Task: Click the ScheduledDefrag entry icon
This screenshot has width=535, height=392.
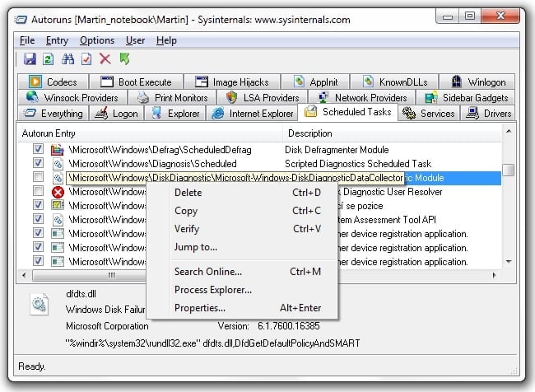Action: [x=58, y=150]
